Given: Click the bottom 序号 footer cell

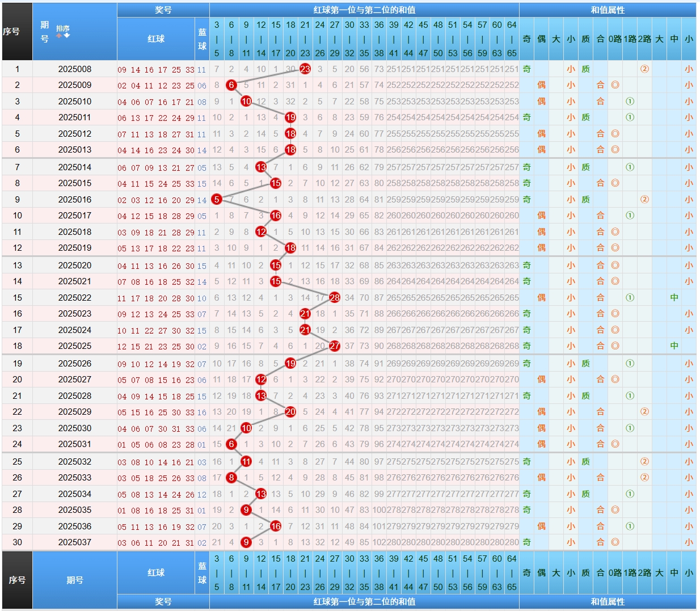Looking at the screenshot, I should (17, 580).
